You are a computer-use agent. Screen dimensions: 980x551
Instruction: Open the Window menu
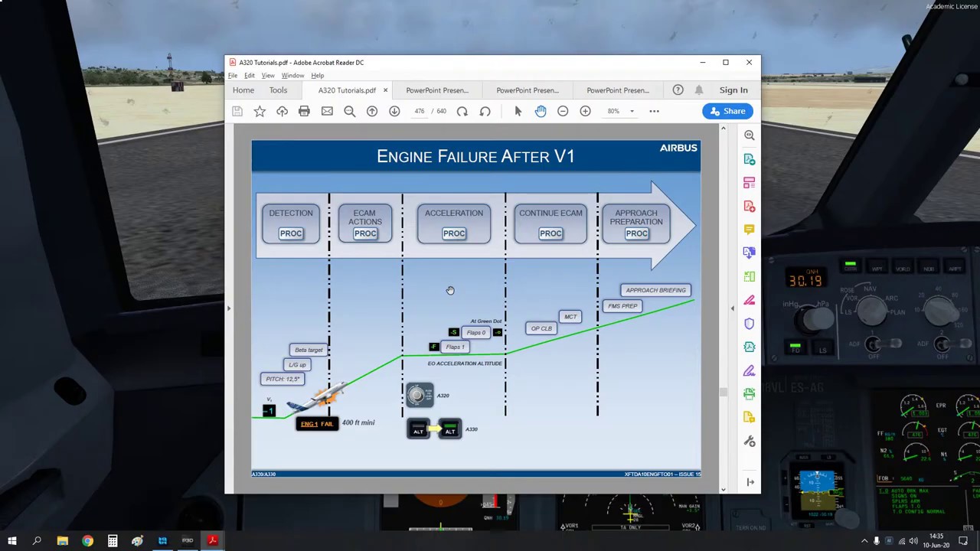pyautogui.click(x=292, y=76)
